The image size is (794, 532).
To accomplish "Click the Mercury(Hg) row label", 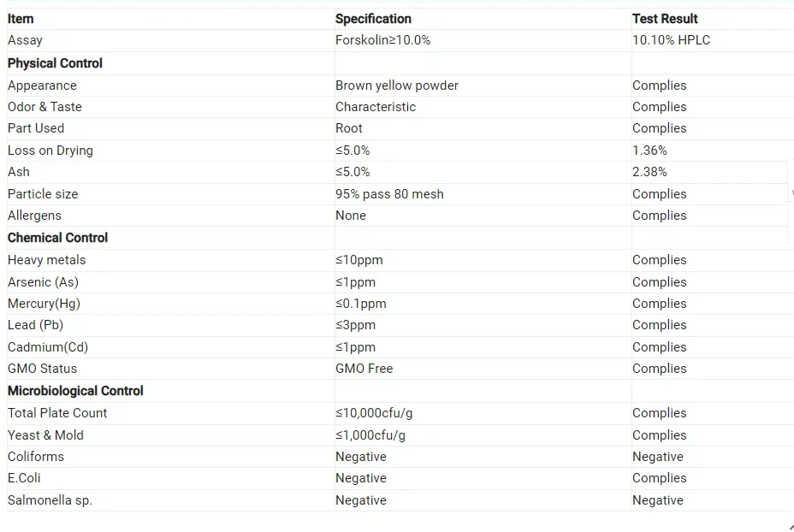I will pos(44,304).
